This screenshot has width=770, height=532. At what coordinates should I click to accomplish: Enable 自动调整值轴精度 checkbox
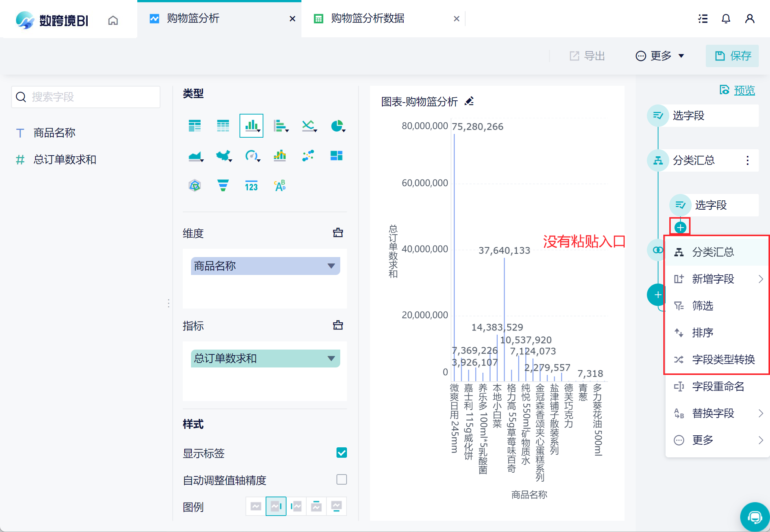(x=341, y=479)
